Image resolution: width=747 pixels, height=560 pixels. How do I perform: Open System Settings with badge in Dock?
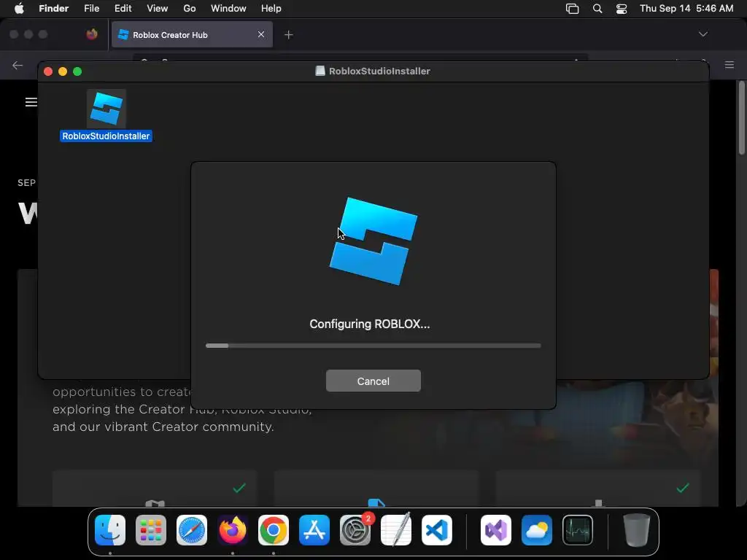pos(355,530)
